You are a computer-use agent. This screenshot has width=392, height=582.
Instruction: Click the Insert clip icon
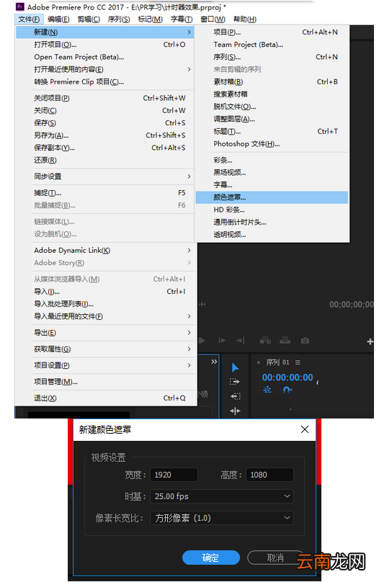click(x=265, y=341)
